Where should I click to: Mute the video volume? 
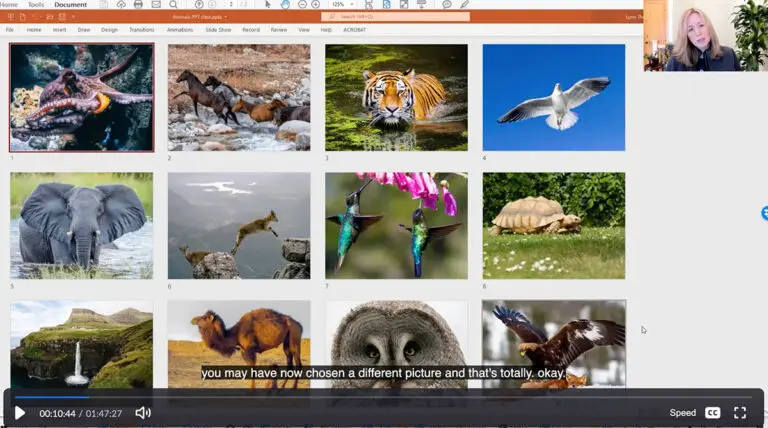click(x=143, y=412)
